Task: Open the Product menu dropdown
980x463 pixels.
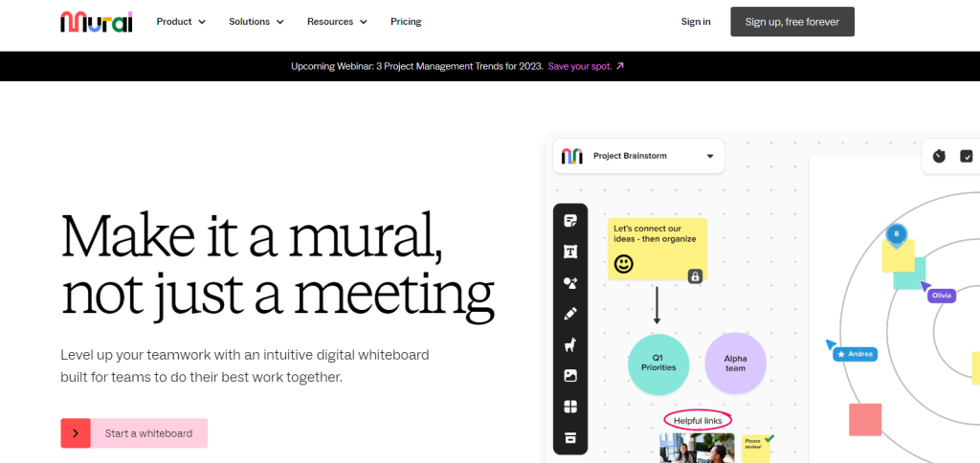Action: pyautogui.click(x=181, y=21)
